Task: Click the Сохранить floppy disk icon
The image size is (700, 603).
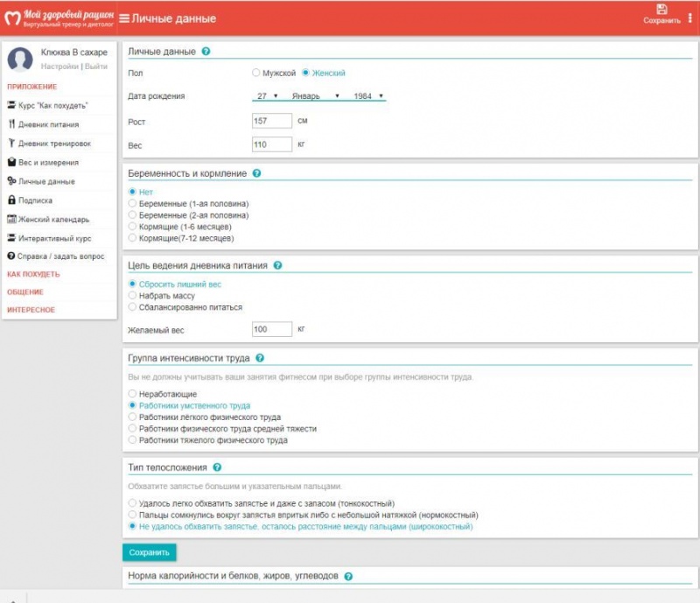Action: [661, 9]
